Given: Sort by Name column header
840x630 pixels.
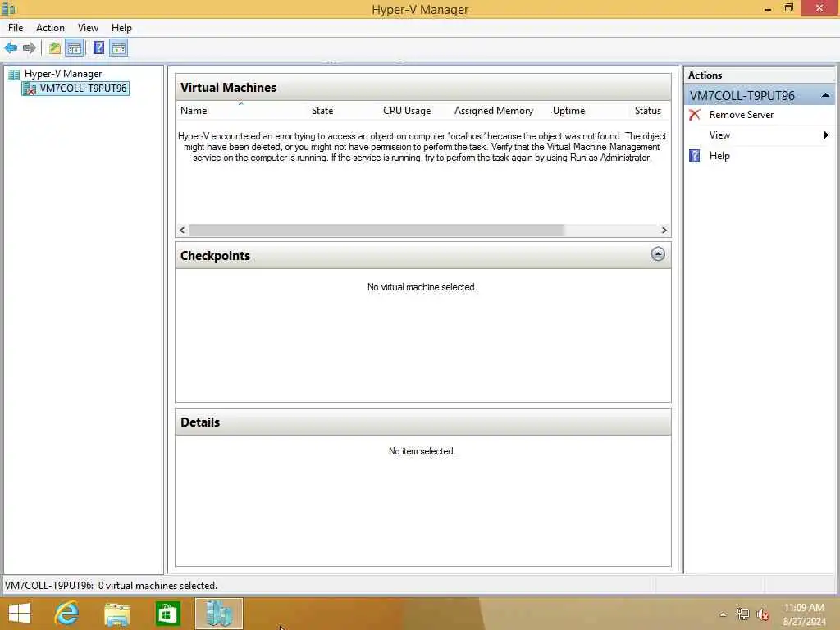Looking at the screenshot, I should (x=194, y=111).
